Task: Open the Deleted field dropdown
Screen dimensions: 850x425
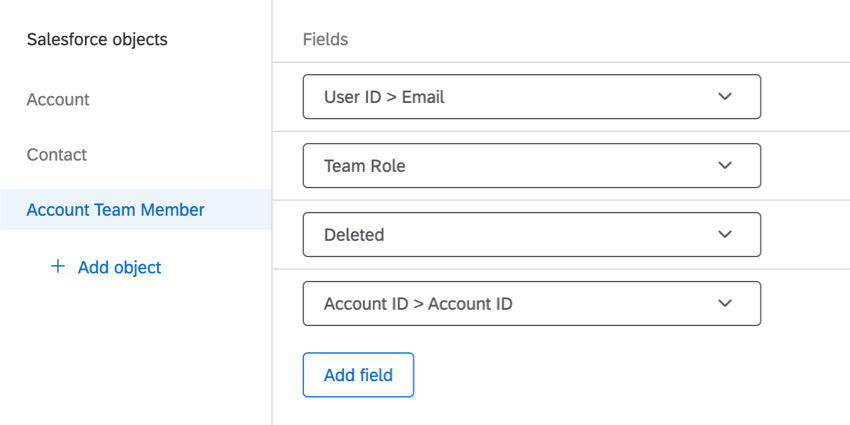Action: (x=532, y=234)
